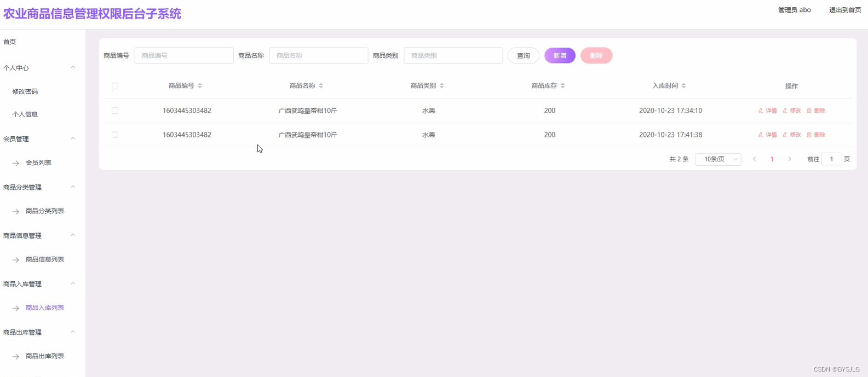Collapse the 商品信息管理 menu section
The height and width of the screenshot is (377, 868).
(73, 235)
